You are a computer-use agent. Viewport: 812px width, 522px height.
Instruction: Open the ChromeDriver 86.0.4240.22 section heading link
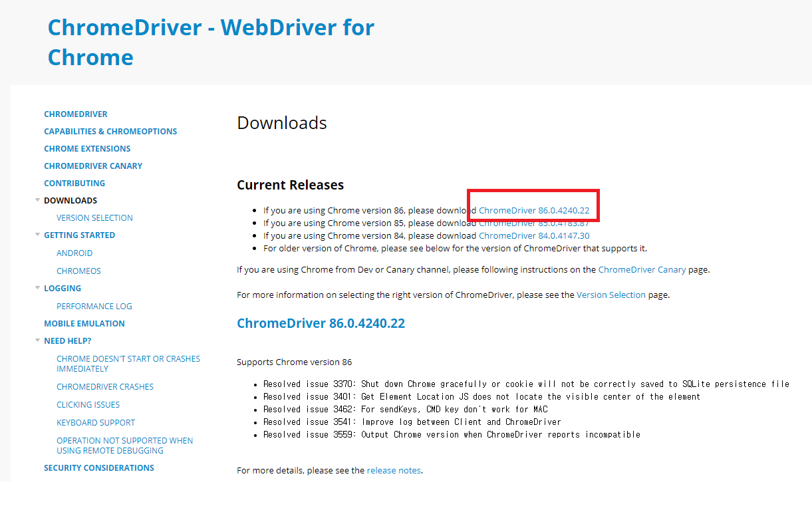[321, 324]
